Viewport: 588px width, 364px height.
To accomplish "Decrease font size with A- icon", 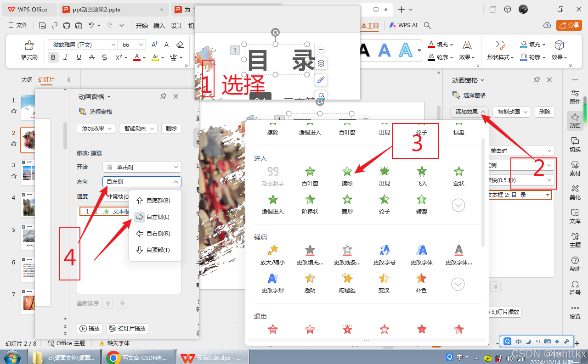I will coord(167,45).
